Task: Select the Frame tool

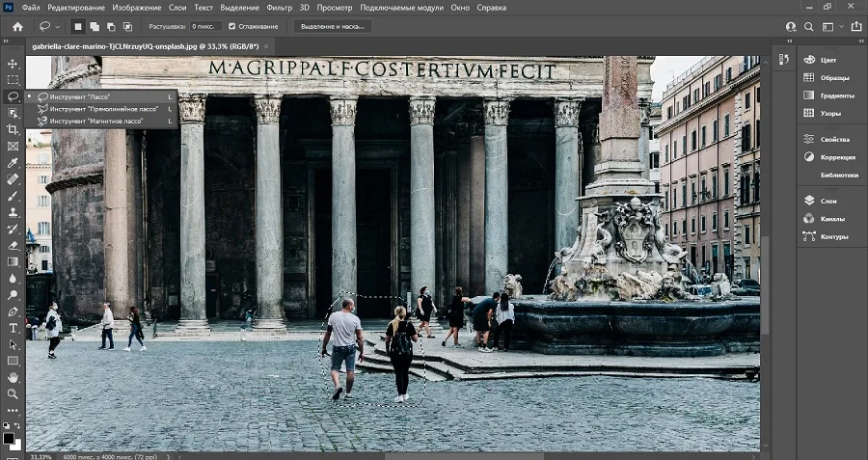Action: pyautogui.click(x=13, y=147)
